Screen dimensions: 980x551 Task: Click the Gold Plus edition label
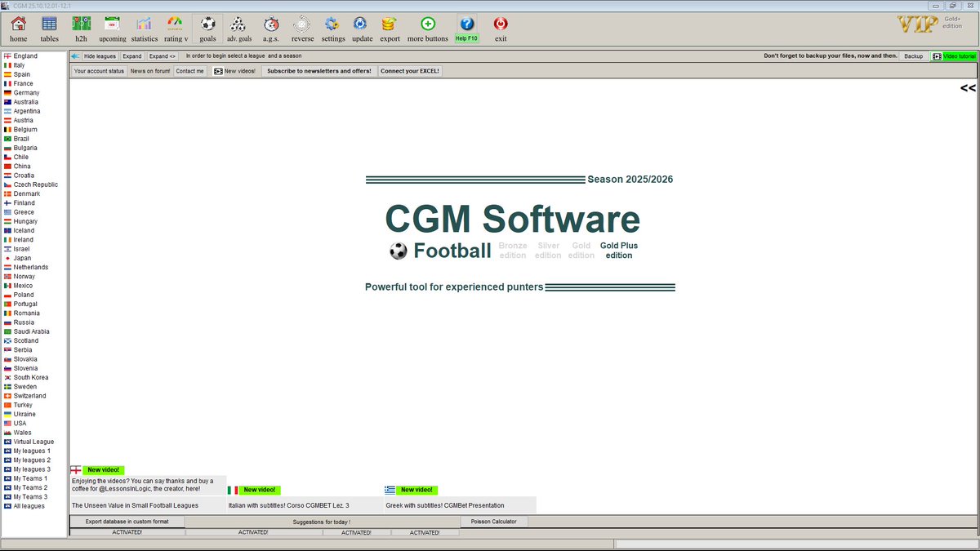pyautogui.click(x=619, y=251)
